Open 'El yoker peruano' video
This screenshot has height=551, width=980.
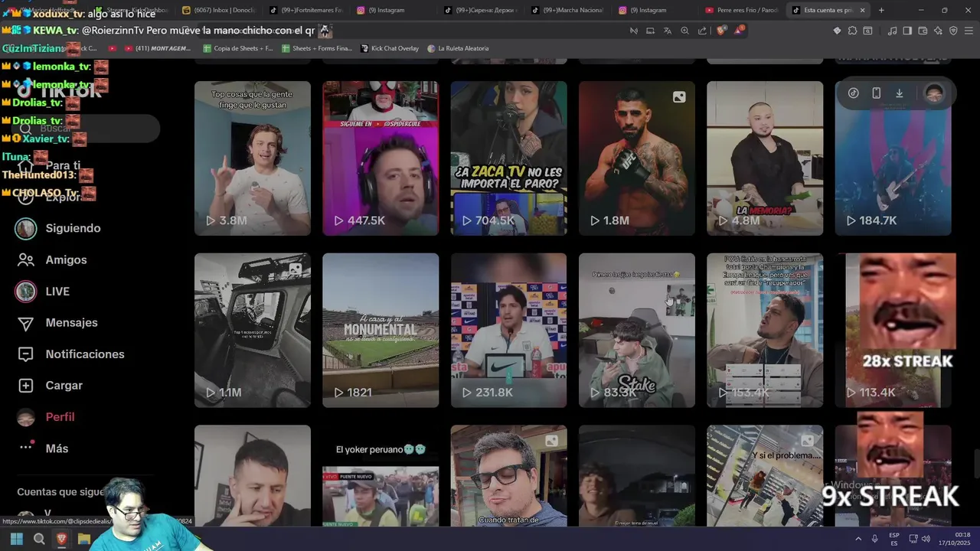tap(381, 476)
